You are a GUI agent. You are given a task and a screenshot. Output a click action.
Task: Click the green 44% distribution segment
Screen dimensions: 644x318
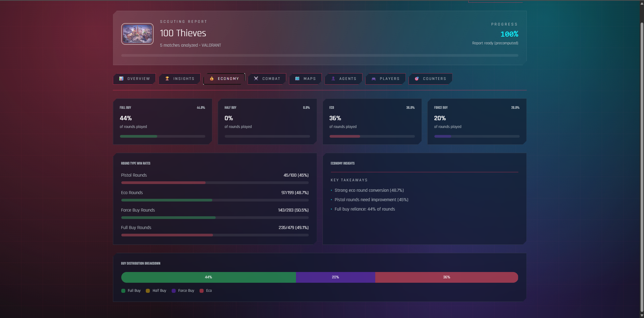point(209,277)
